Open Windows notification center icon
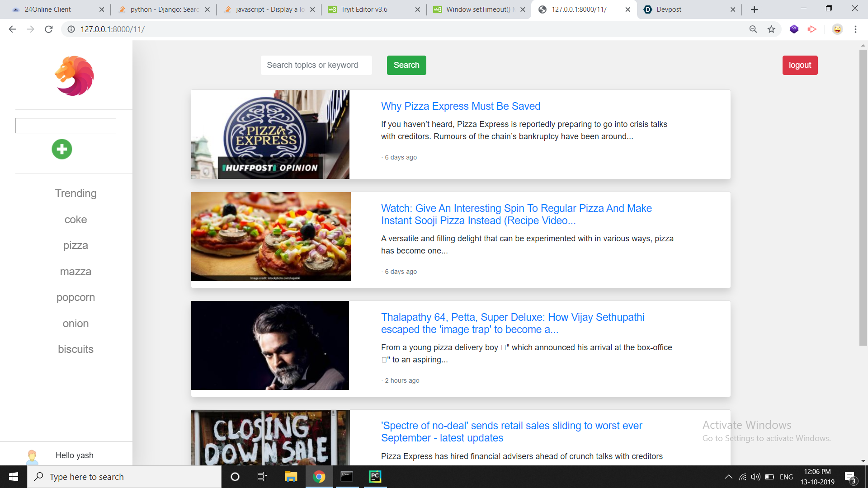 click(x=850, y=477)
